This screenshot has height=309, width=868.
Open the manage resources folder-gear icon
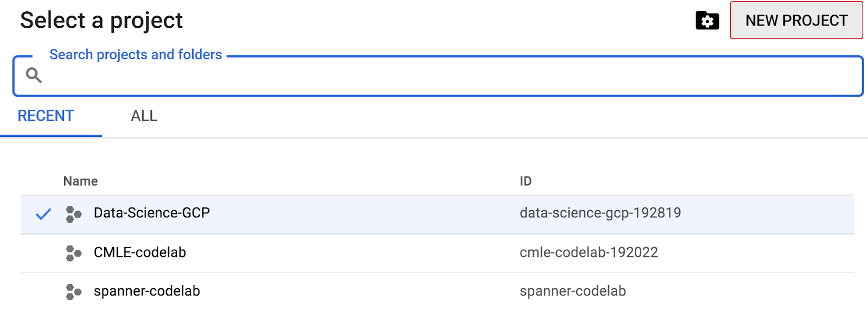pos(707,21)
